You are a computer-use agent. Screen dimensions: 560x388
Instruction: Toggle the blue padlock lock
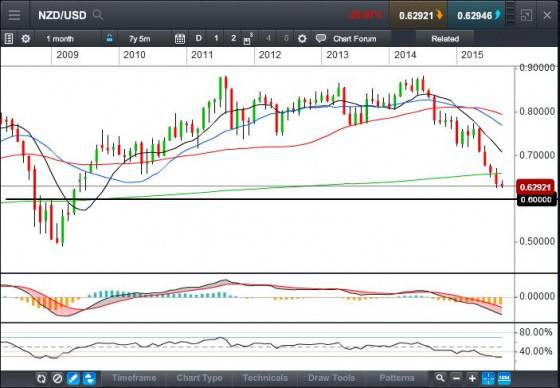(x=110, y=38)
